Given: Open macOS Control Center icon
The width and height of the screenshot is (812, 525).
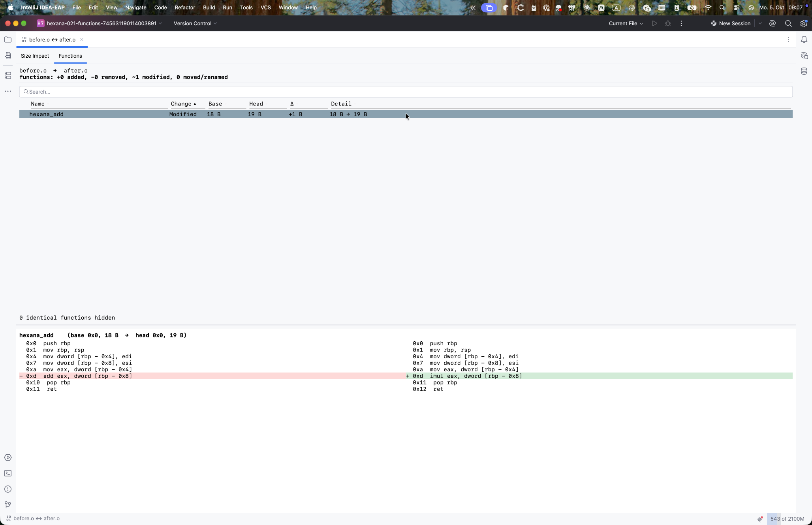Looking at the screenshot, I should point(737,8).
